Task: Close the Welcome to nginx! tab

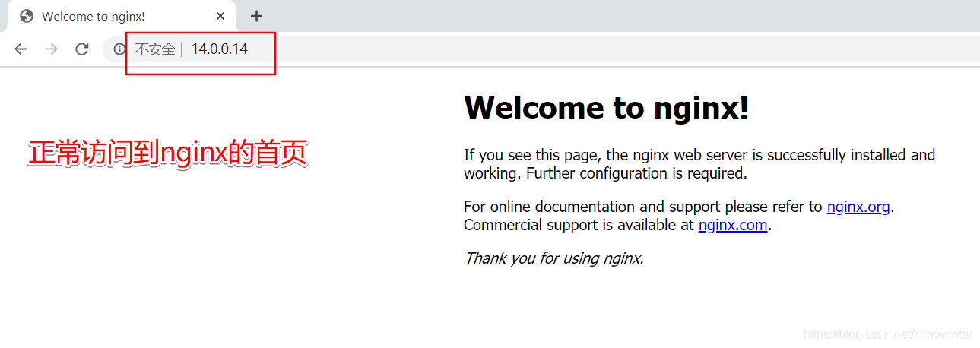Action: point(220,16)
